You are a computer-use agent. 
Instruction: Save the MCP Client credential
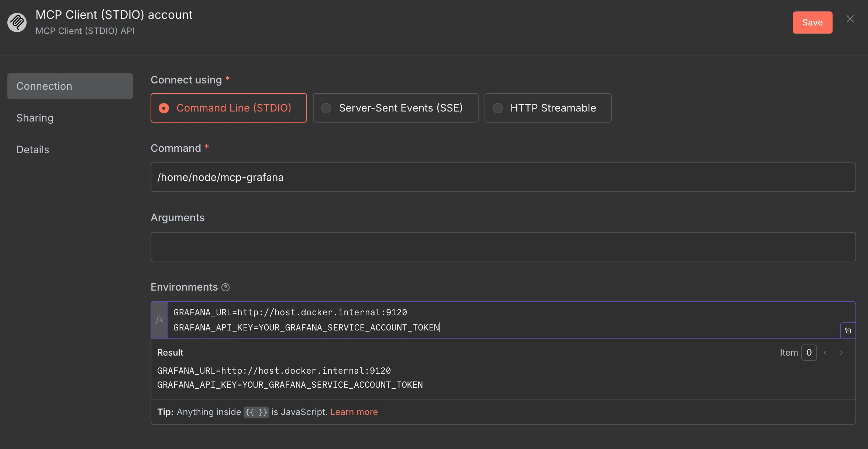coord(813,23)
